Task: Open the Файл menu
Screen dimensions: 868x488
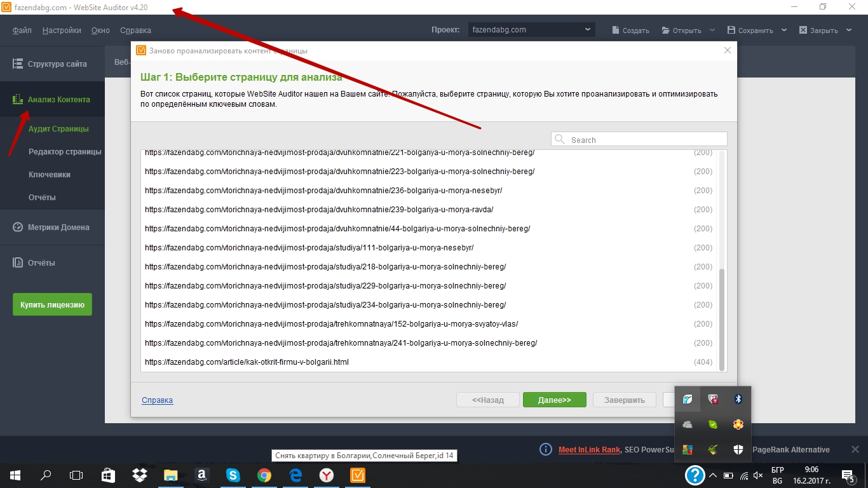Action: 22,30
